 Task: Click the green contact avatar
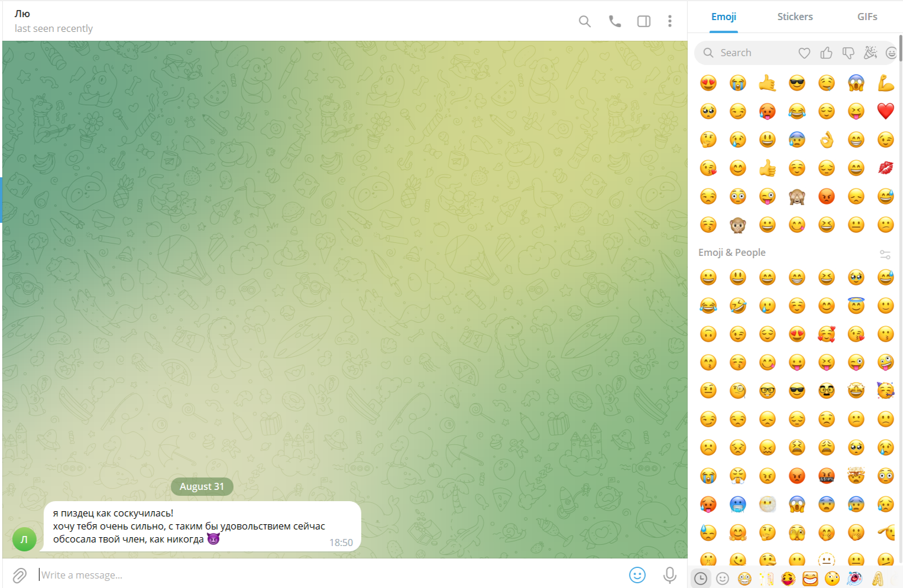click(x=24, y=539)
